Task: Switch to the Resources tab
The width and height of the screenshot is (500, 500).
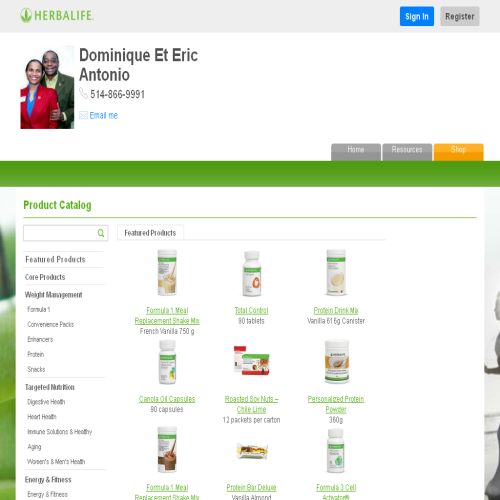Action: 407,152
